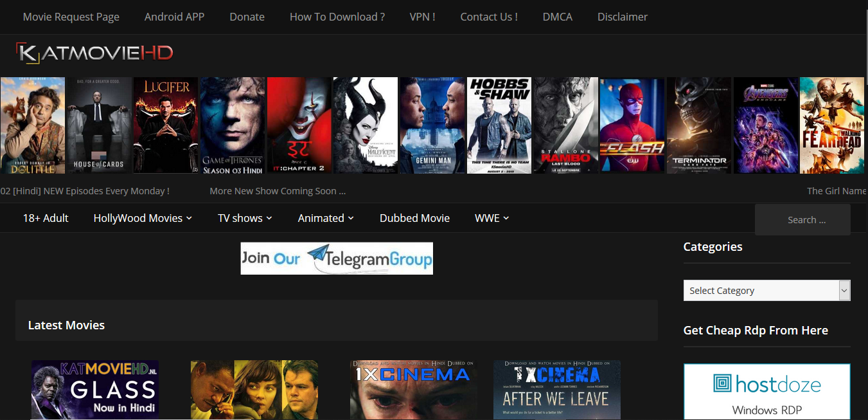Screen dimensions: 868x420
Task: Expand the TV shows menu
Action: coord(245,218)
